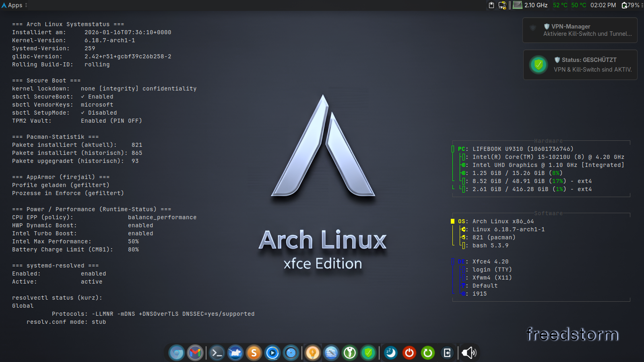644x362 pixels.
Task: Click the CPU EPP value "balance_performance"
Action: [162, 217]
